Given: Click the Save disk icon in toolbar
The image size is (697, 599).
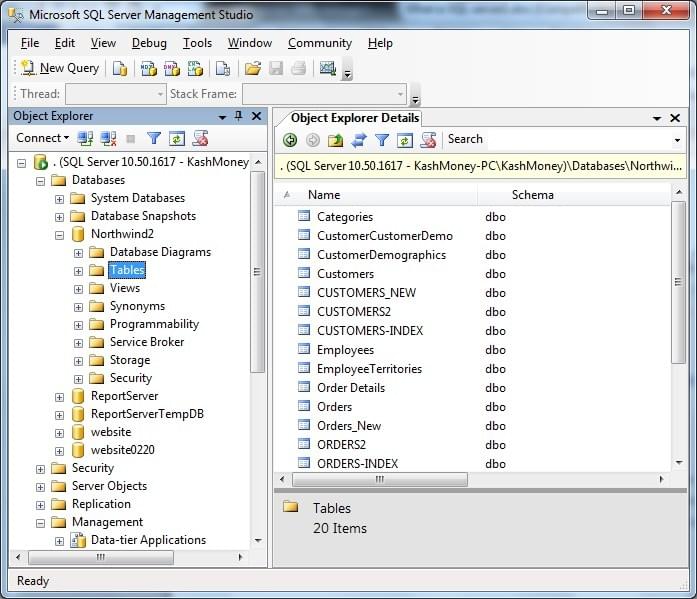Looking at the screenshot, I should point(276,68).
